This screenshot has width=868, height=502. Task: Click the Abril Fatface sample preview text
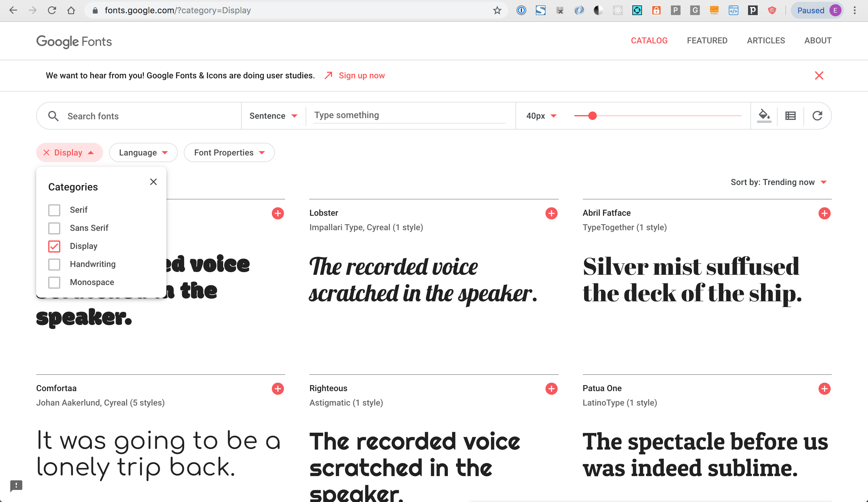692,280
